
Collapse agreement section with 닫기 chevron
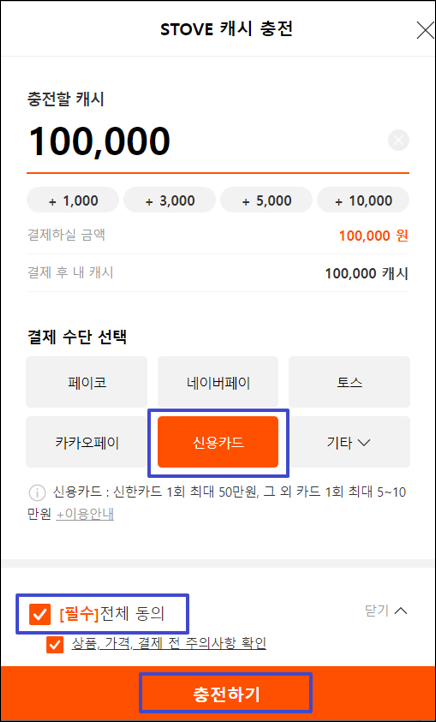386,611
